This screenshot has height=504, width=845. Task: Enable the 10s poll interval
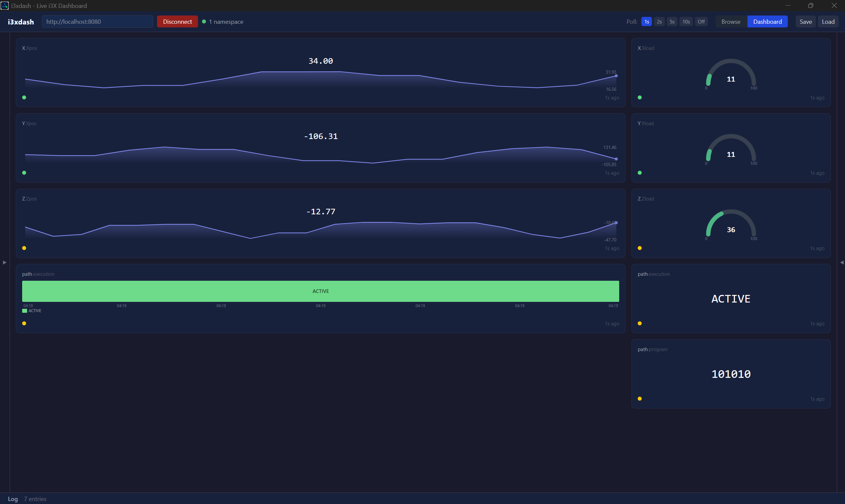[x=686, y=21]
